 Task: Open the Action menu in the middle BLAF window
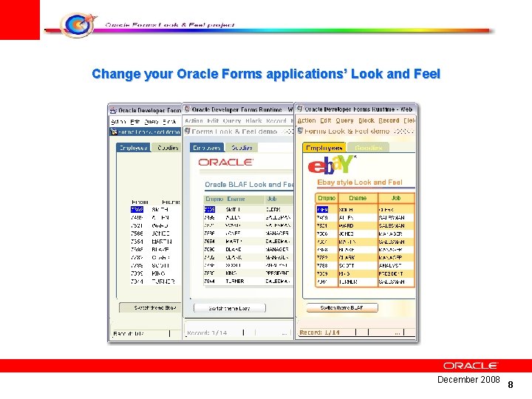click(194, 120)
